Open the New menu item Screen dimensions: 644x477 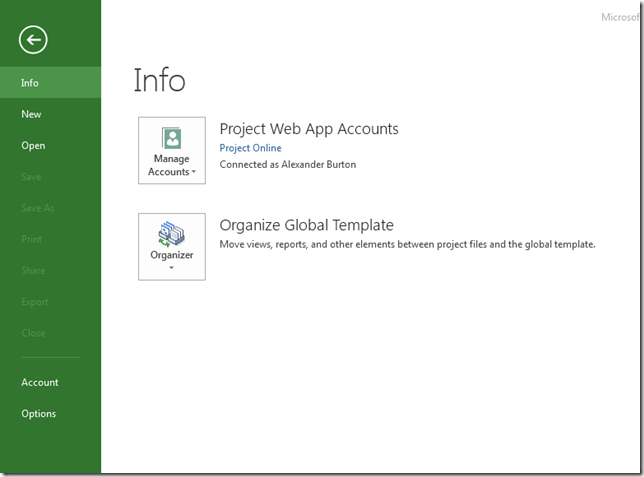[50, 114]
